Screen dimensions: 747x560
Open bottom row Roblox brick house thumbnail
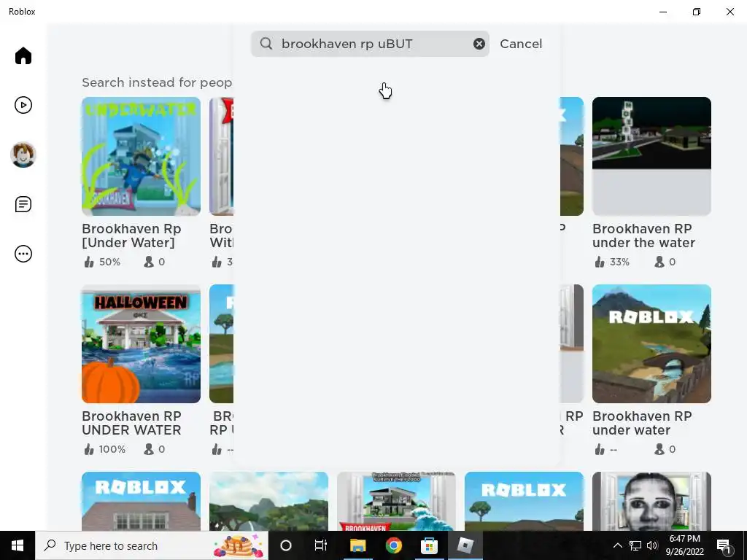coord(141,501)
